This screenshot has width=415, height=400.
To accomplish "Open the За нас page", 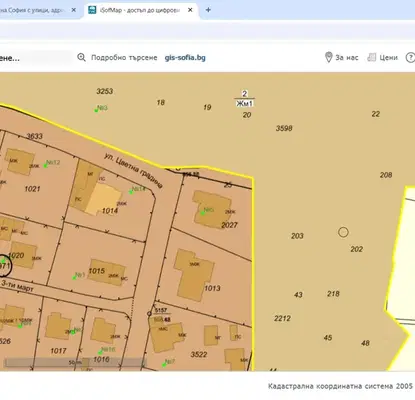I will click(347, 57).
